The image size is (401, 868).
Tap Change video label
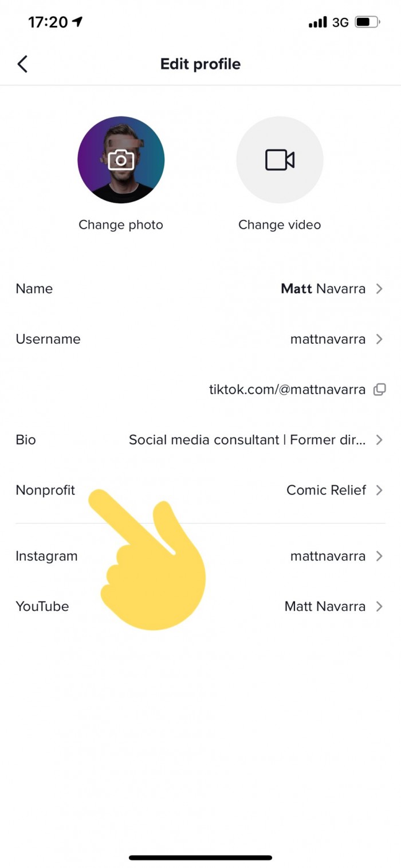pyautogui.click(x=280, y=225)
